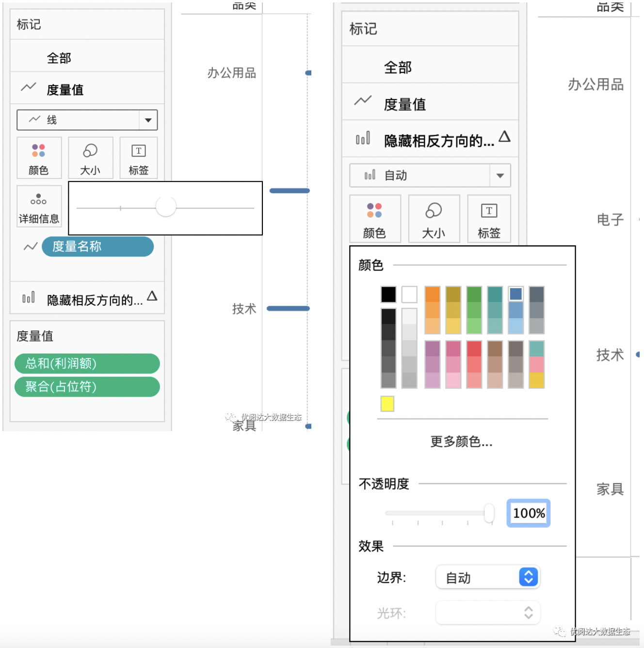Click the Color icon in left marks card
This screenshot has width=644, height=648.
(39, 158)
